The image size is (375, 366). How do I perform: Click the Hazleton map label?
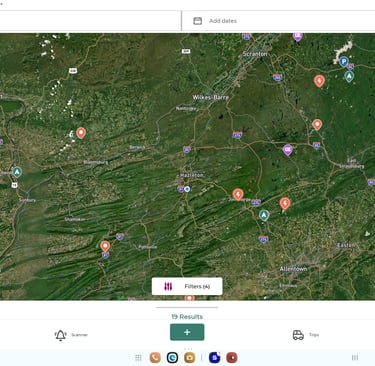pos(192,175)
